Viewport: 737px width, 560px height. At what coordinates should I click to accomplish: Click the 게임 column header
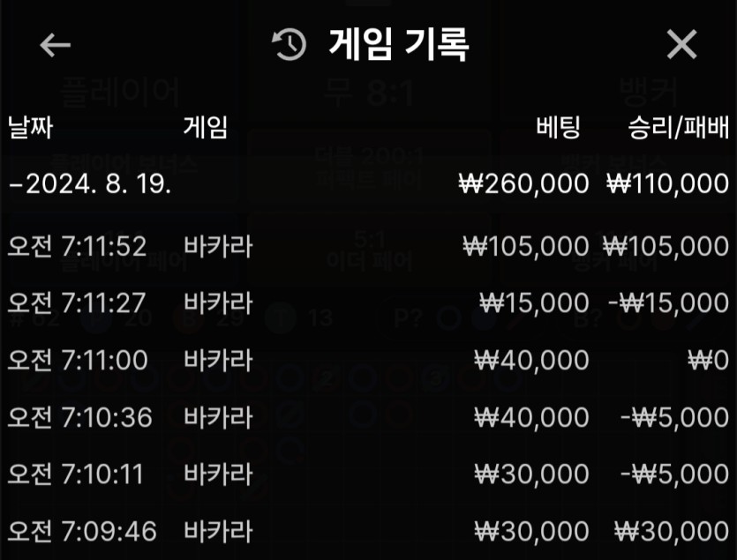point(206,127)
